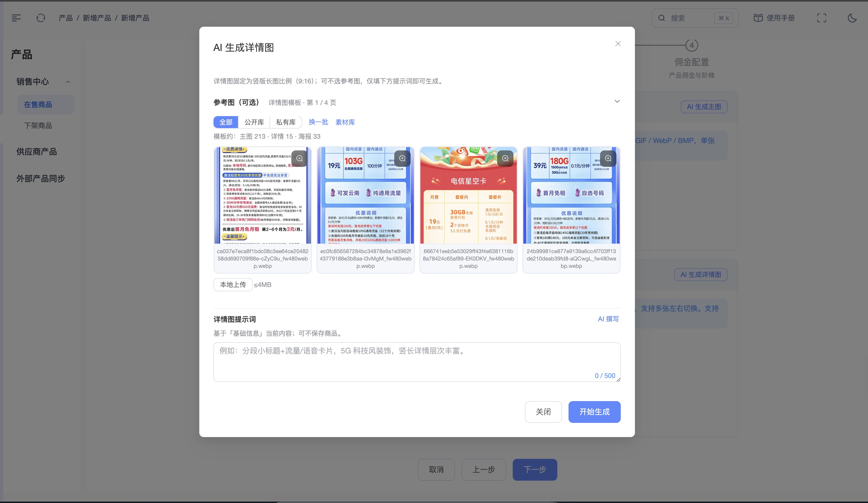This screenshot has width=868, height=503.
Task: Click the refresh icon in the top bar
Action: (x=41, y=18)
